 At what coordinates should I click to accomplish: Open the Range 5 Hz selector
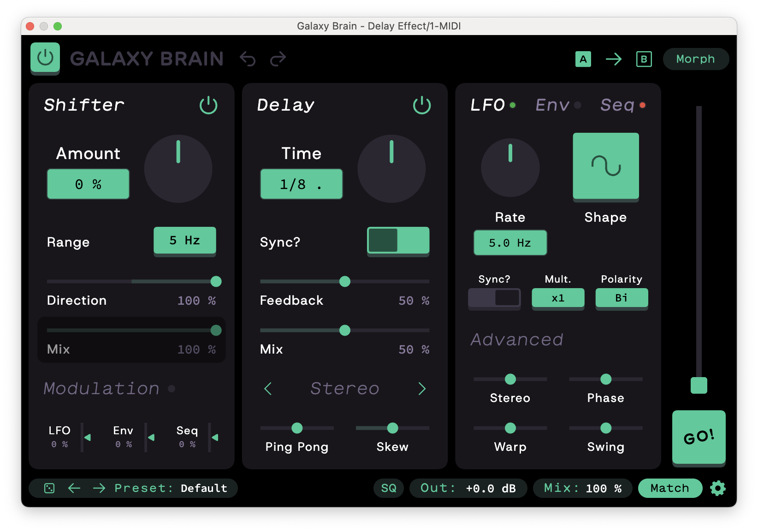[184, 240]
